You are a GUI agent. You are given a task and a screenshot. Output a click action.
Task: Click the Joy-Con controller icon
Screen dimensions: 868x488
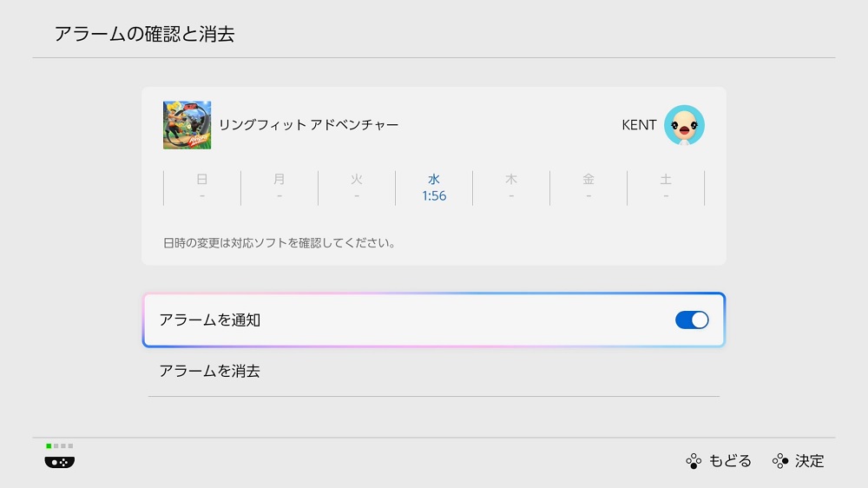click(60, 462)
